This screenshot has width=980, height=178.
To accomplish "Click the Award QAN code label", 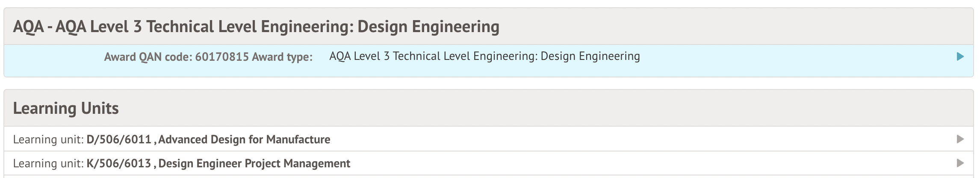I will [149, 57].
